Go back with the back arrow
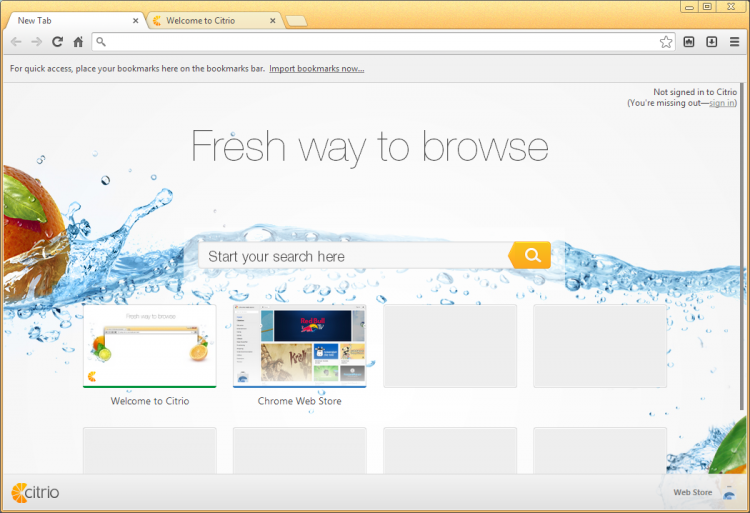This screenshot has width=750, height=513. [16, 42]
